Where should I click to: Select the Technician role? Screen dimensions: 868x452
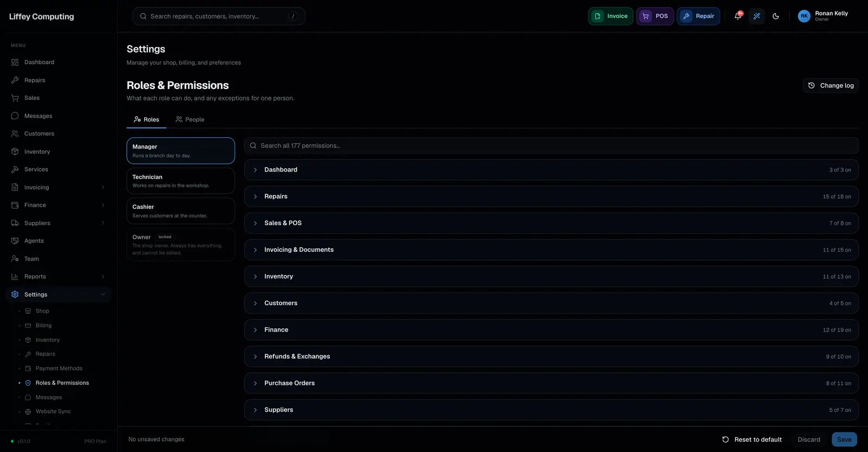(181, 181)
